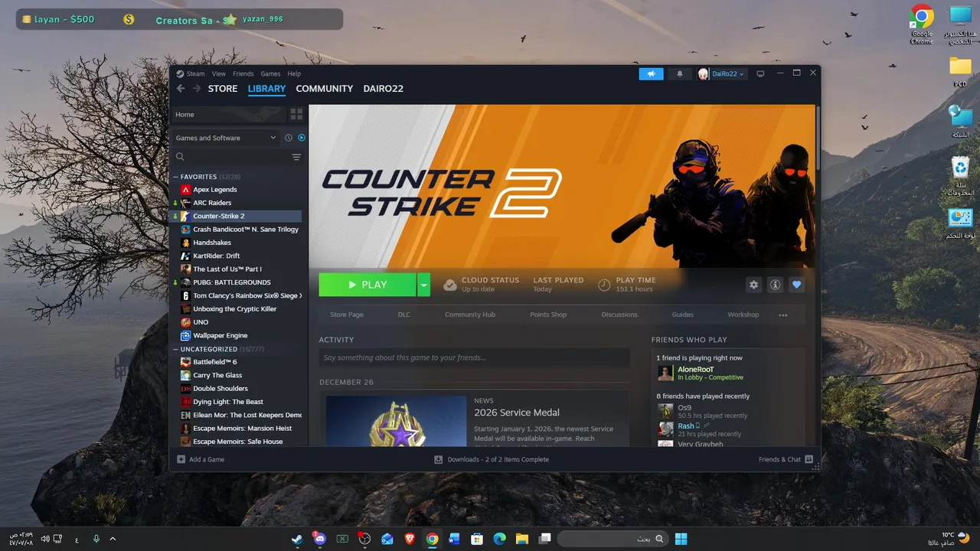Show Counter-Strike 2 game info icon
The width and height of the screenshot is (980, 551).
[x=776, y=285]
